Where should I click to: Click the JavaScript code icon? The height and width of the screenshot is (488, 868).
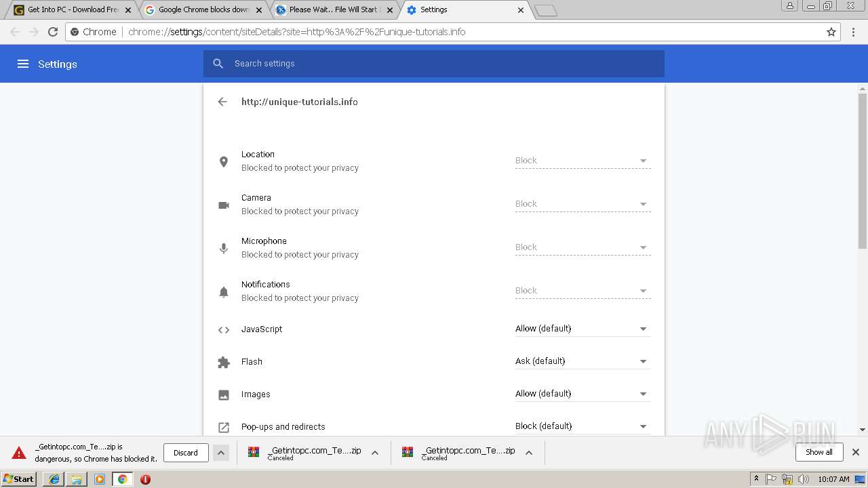[x=224, y=330]
